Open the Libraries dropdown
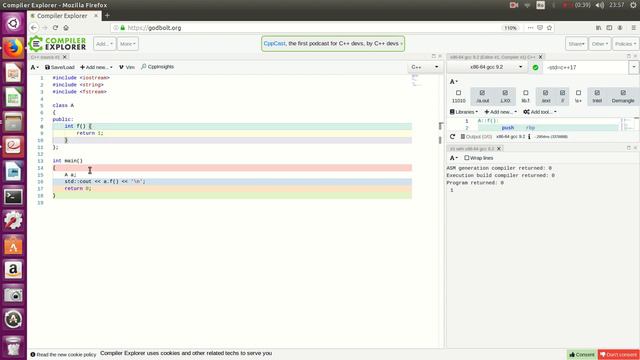The width and height of the screenshot is (640, 360). [x=464, y=112]
